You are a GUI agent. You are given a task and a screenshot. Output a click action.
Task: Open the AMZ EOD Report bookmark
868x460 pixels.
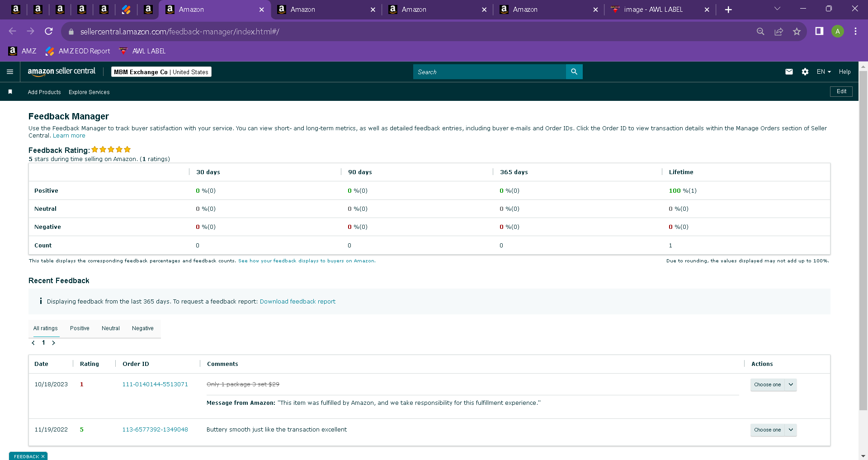[78, 51]
